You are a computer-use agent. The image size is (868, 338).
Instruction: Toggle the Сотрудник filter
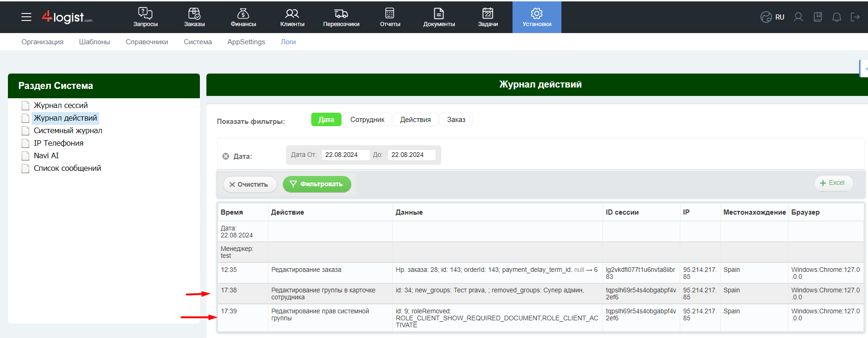[x=367, y=120]
